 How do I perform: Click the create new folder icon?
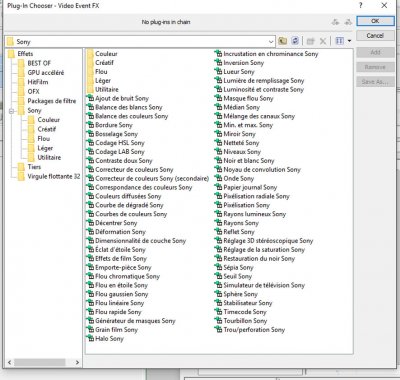click(311, 41)
